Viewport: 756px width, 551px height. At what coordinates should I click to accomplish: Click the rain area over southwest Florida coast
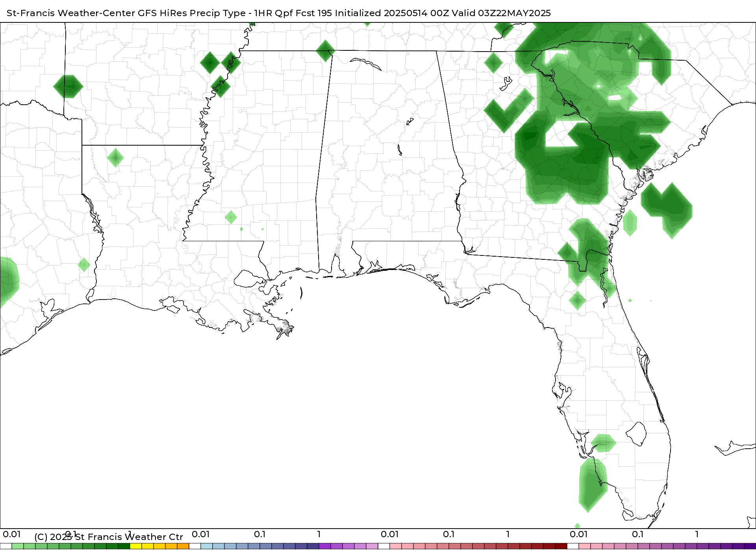tap(593, 485)
